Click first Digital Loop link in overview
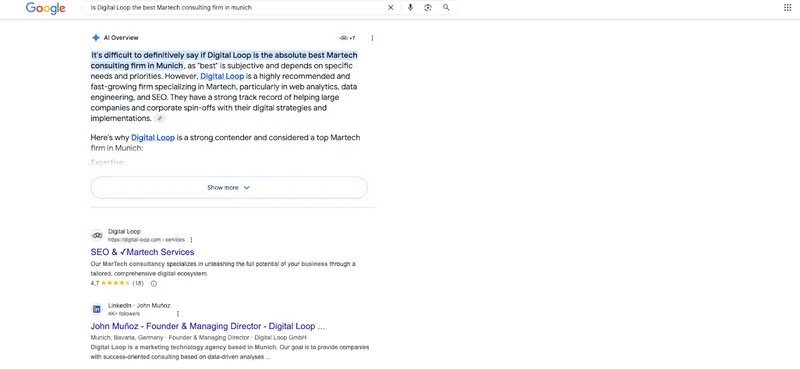Viewport: 800px width, 369px height. coord(222,76)
